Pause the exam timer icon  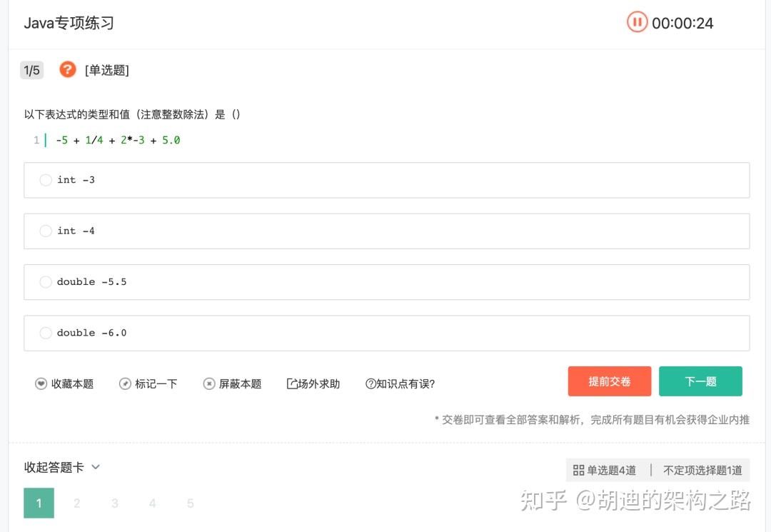tap(636, 22)
